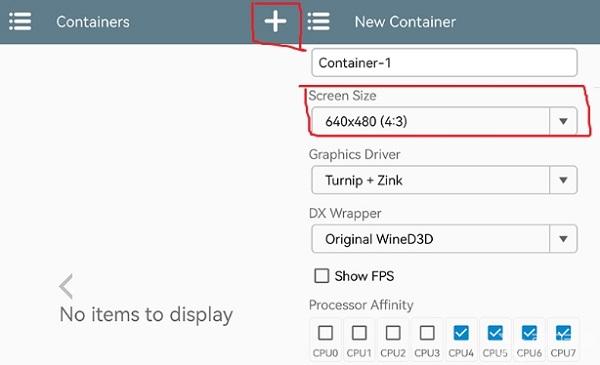600x365 pixels.
Task: Select the 640x480 (4:3) combo box
Action: point(444,121)
